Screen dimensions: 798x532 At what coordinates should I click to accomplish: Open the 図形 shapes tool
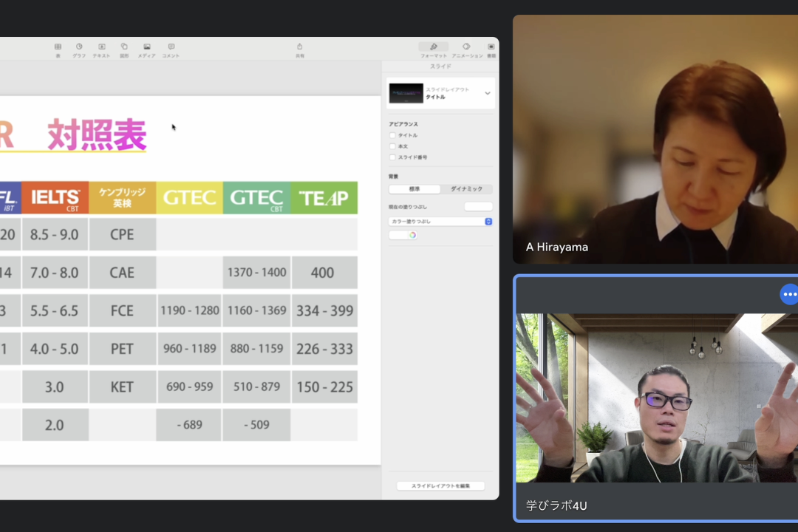click(x=124, y=50)
